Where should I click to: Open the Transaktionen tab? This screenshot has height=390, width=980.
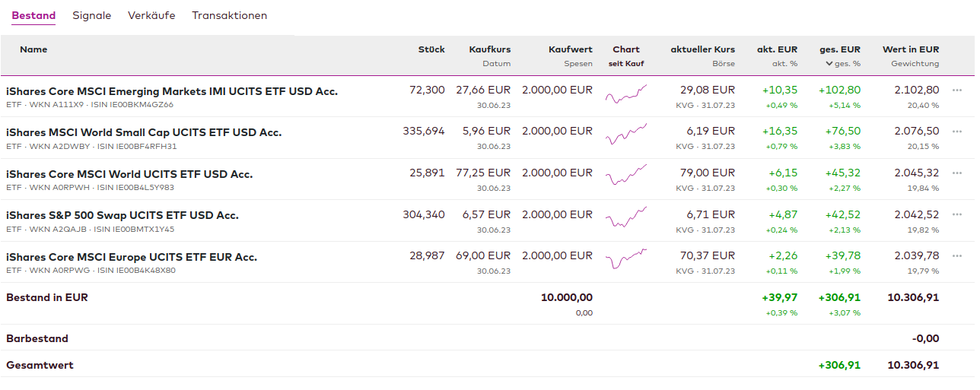(x=229, y=15)
